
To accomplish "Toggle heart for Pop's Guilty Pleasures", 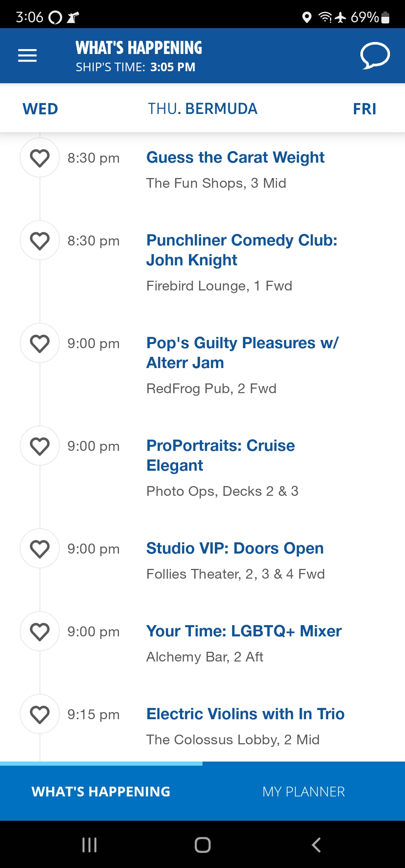I will [40, 343].
